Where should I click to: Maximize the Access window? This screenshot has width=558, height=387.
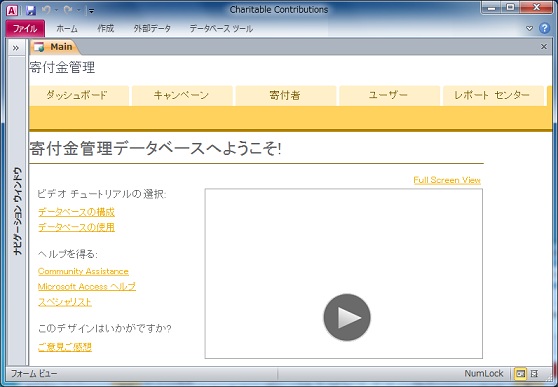511,8
